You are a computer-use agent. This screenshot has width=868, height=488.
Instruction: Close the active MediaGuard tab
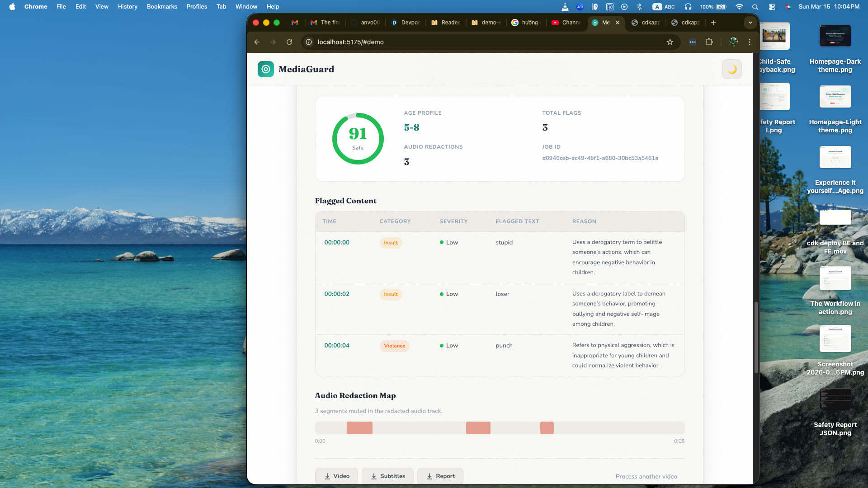(x=618, y=23)
